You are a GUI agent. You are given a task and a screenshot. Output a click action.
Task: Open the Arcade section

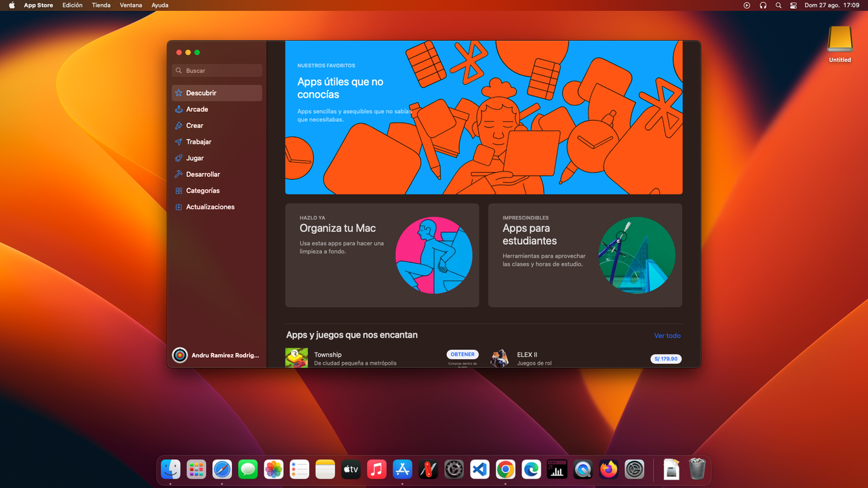pyautogui.click(x=197, y=109)
